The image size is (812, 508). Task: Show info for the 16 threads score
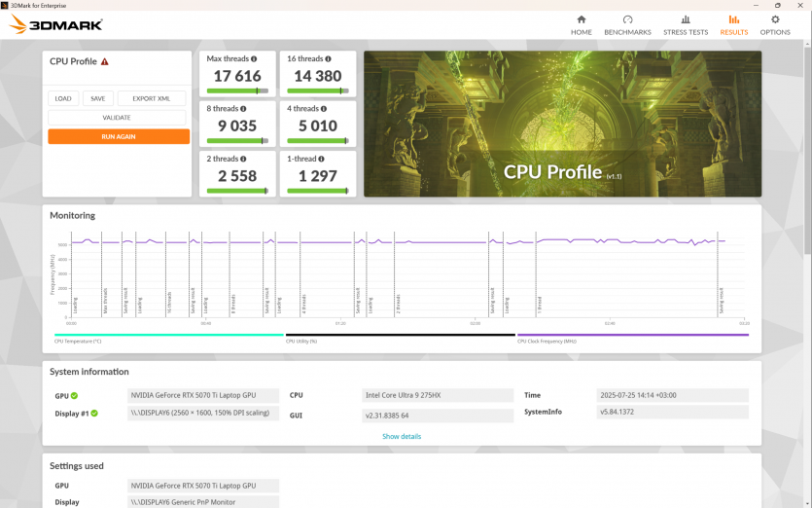pos(329,59)
